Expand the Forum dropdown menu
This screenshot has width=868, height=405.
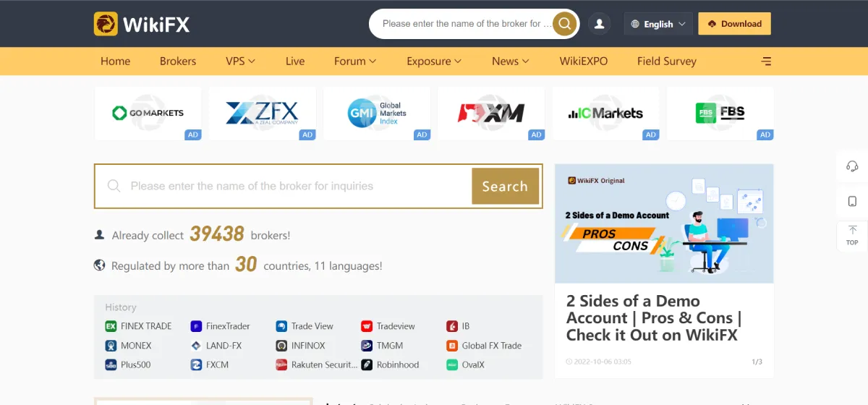click(355, 61)
